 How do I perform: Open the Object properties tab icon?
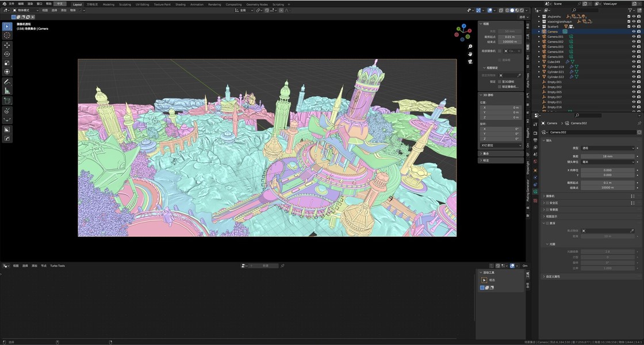(x=535, y=170)
